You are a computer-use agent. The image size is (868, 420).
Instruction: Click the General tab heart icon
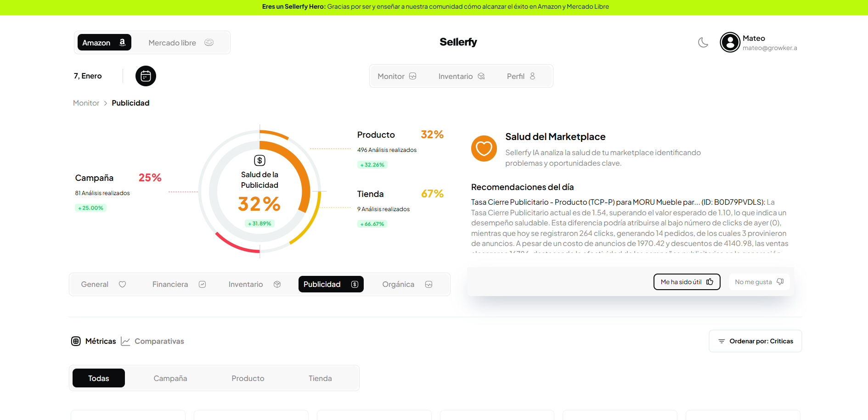[x=122, y=284]
